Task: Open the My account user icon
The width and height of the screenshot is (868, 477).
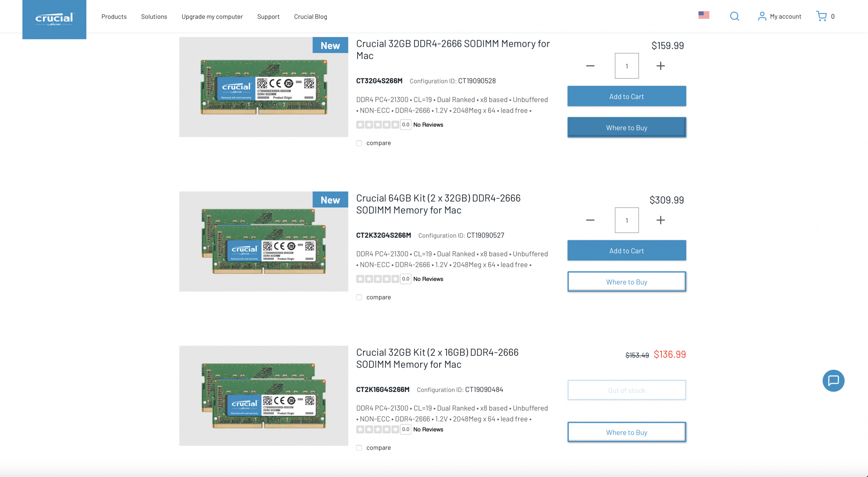Action: (x=762, y=16)
